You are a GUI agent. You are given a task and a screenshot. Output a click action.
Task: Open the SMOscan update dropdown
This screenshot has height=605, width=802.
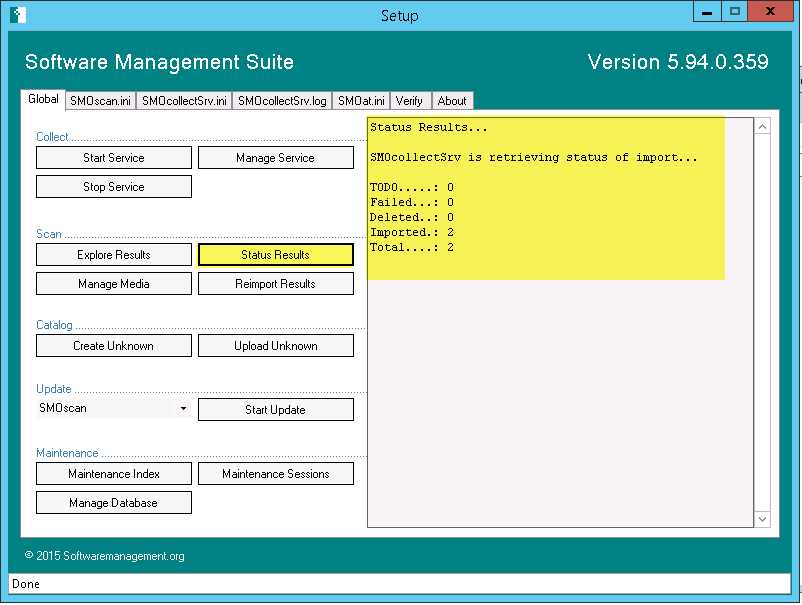183,409
